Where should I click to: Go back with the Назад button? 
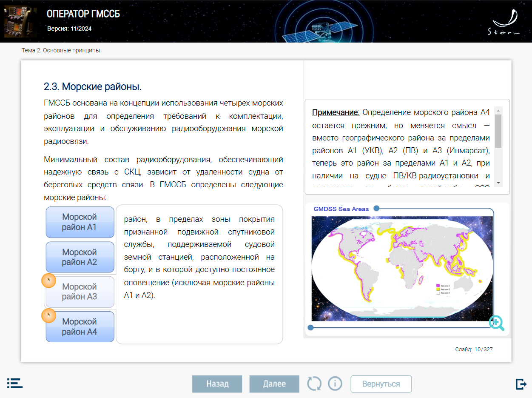coord(217,384)
